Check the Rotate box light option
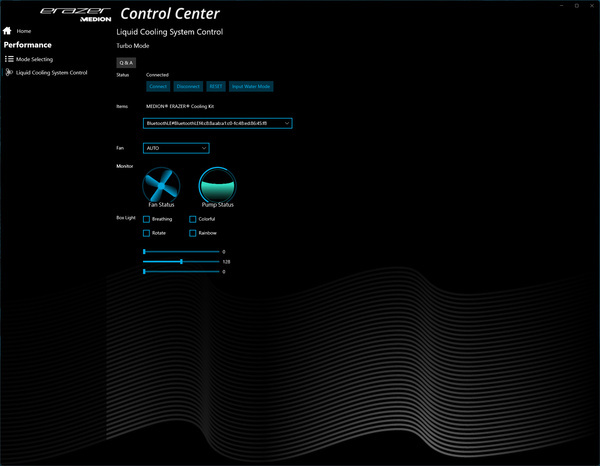Screen dimensions: 600x466 pyautogui.click(x=147, y=233)
